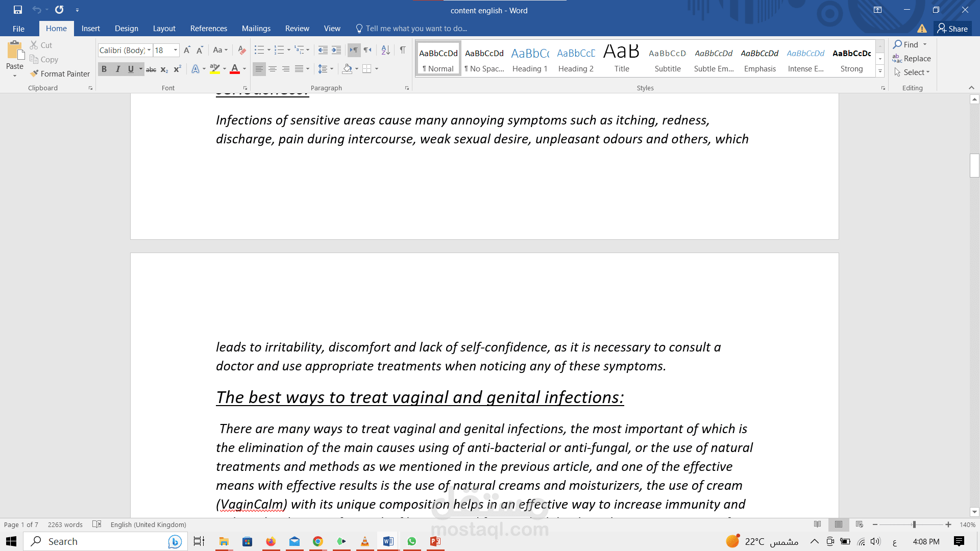Toggle underline formatting
This screenshot has height=551, width=980.
click(131, 69)
